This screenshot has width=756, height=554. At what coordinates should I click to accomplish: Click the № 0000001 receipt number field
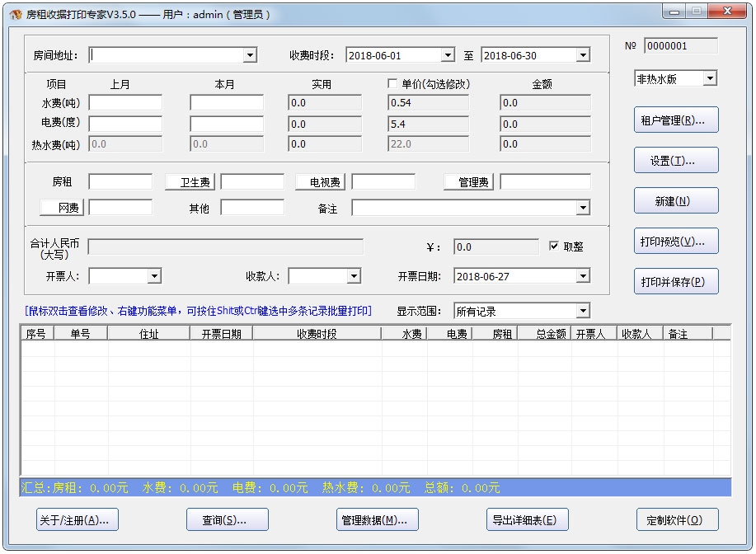click(681, 46)
